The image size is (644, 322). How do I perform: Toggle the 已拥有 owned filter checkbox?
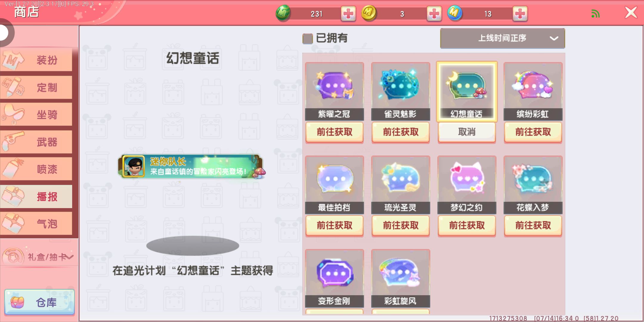click(307, 38)
